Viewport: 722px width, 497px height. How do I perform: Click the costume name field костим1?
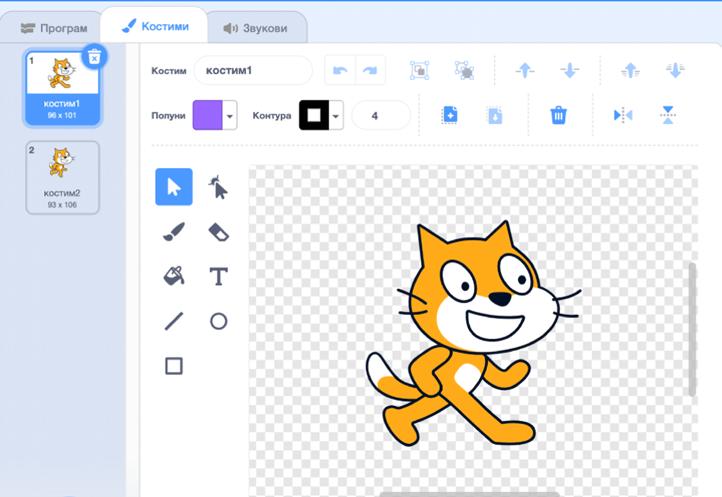253,70
